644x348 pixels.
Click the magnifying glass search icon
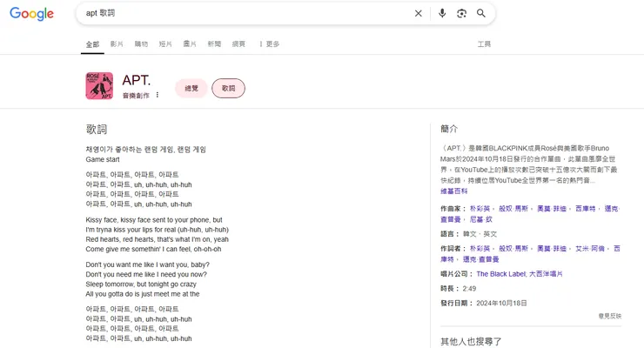pyautogui.click(x=481, y=13)
